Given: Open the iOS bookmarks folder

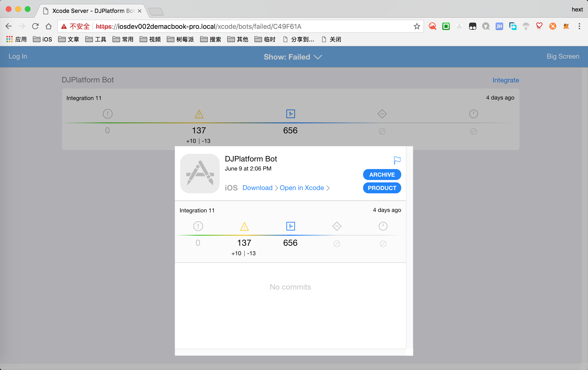Looking at the screenshot, I should point(42,39).
